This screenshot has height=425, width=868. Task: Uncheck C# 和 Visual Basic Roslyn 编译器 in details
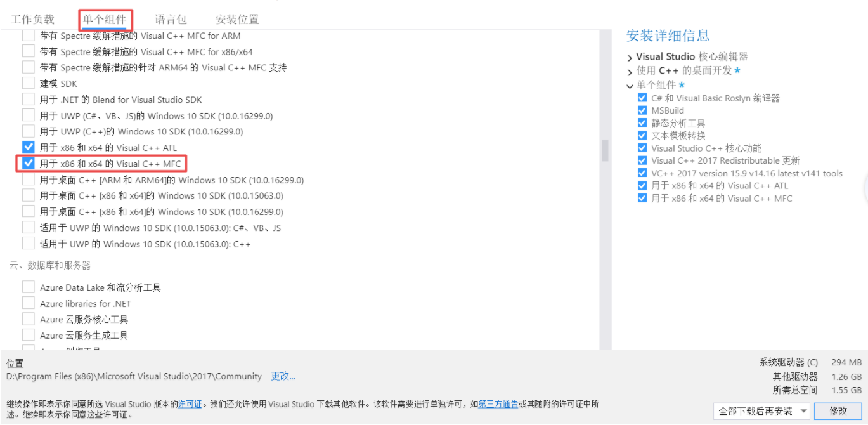642,98
